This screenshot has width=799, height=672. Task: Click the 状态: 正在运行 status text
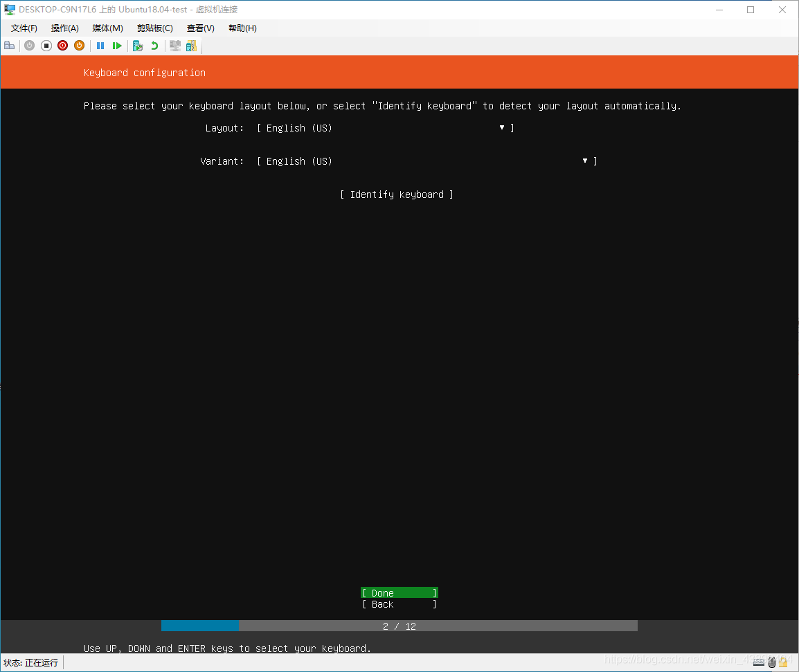(x=30, y=662)
